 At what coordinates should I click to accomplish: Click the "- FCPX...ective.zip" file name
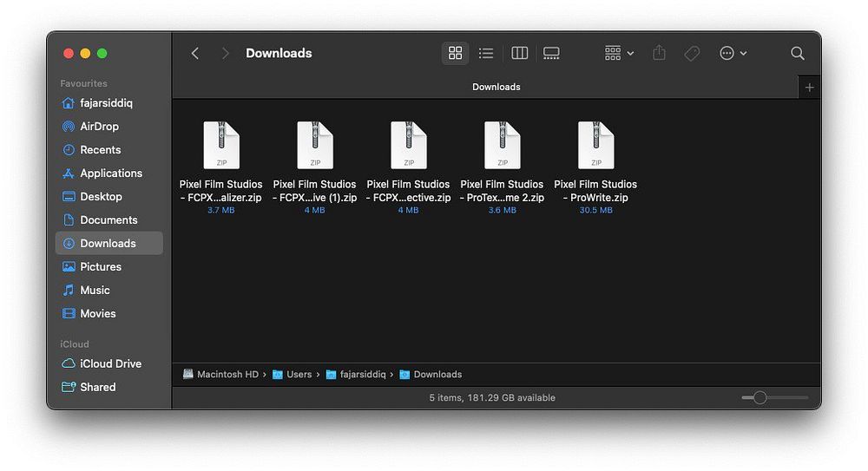coord(408,198)
